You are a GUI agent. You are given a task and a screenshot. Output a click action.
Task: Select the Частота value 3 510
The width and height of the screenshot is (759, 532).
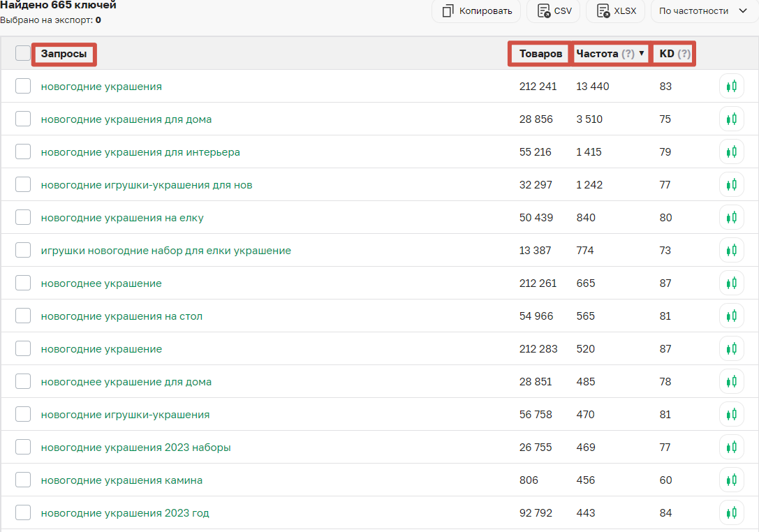point(589,119)
